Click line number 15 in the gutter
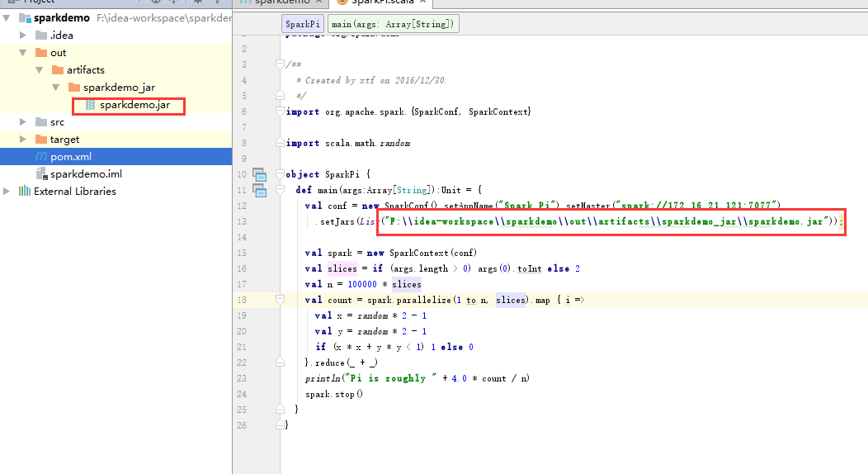 [x=242, y=253]
